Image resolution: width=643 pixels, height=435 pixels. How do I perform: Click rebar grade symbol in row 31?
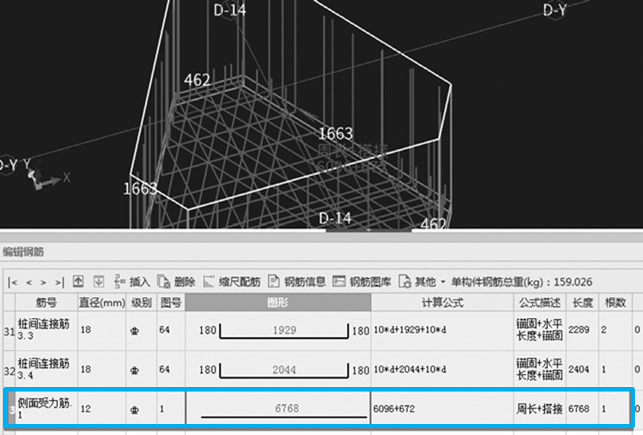pyautogui.click(x=135, y=331)
